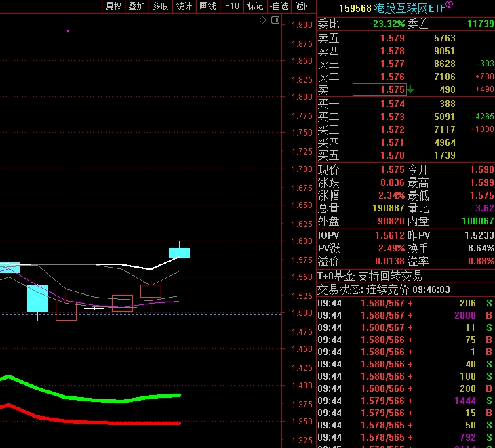Click the latest cyan candlestick near 1.590

(179, 253)
